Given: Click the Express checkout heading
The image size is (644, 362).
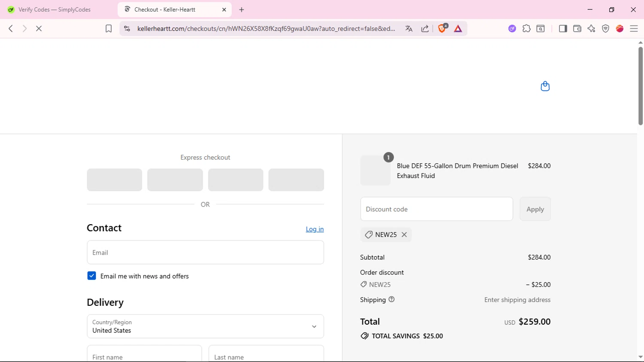Looking at the screenshot, I should pyautogui.click(x=205, y=157).
